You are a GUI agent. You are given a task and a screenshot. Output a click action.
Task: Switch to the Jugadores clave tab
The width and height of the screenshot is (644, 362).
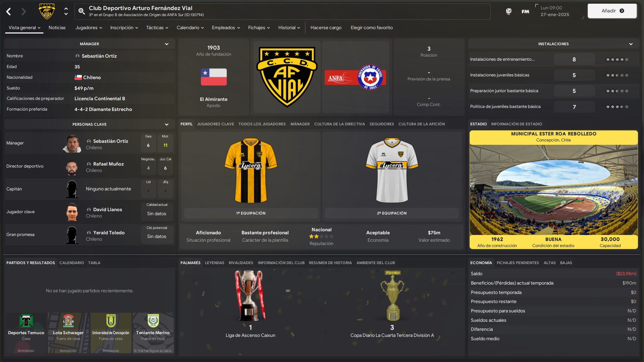click(x=215, y=124)
